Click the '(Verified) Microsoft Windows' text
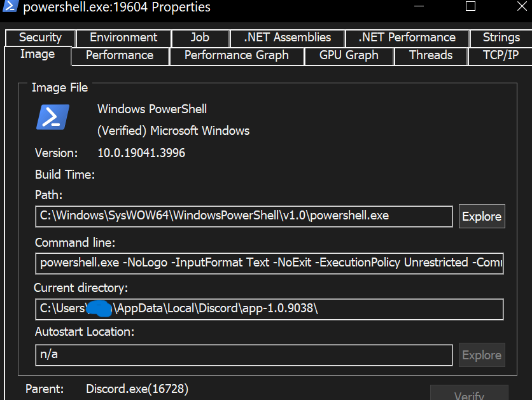This screenshot has width=532, height=400. pyautogui.click(x=173, y=131)
